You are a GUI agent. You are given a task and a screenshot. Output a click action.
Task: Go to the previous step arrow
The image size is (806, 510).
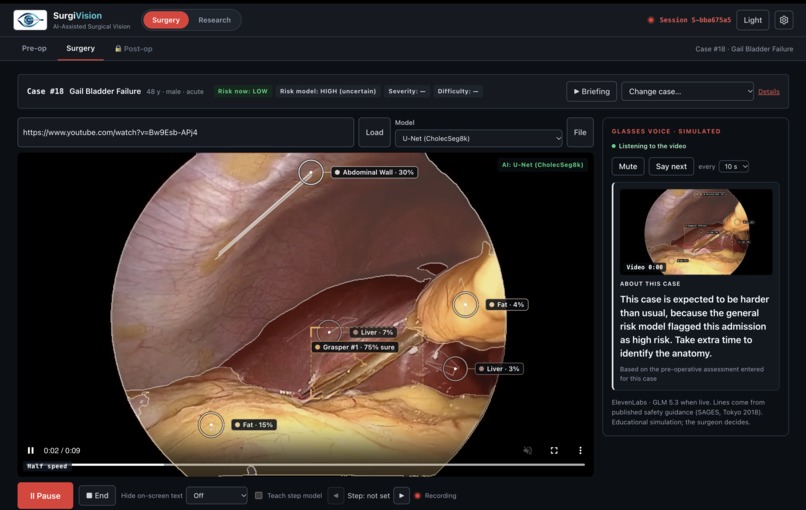pyautogui.click(x=336, y=496)
